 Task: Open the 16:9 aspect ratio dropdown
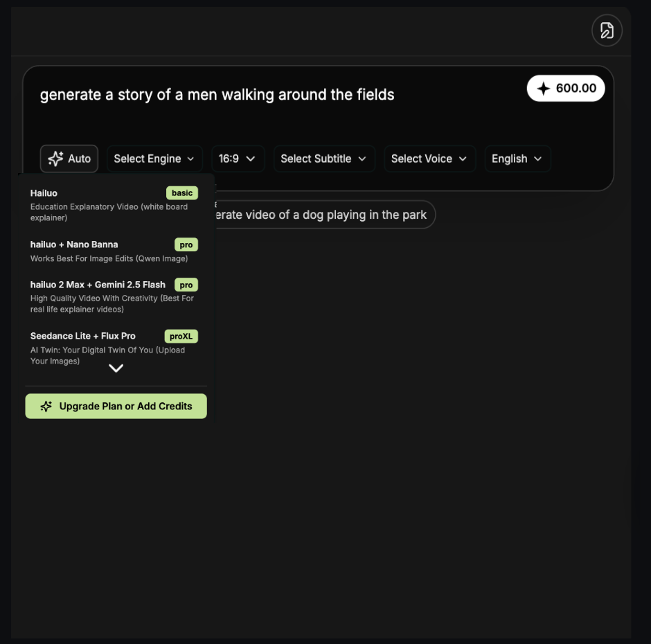click(x=237, y=159)
